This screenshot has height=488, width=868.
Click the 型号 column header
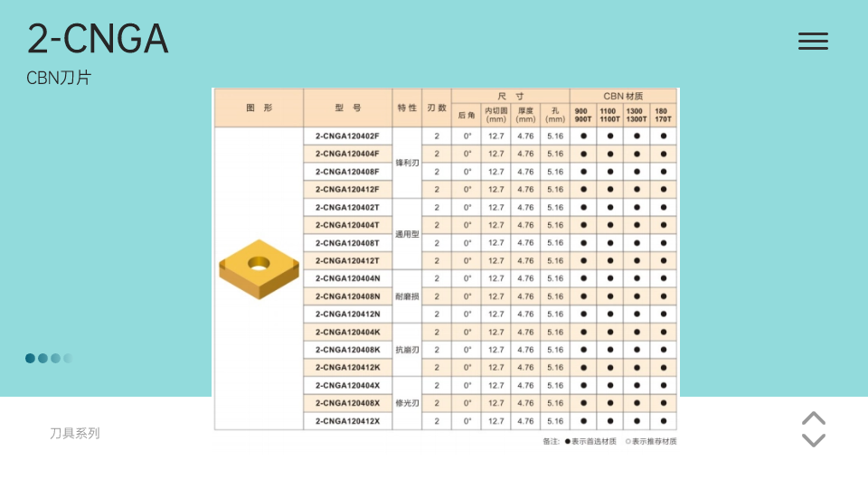[347, 108]
